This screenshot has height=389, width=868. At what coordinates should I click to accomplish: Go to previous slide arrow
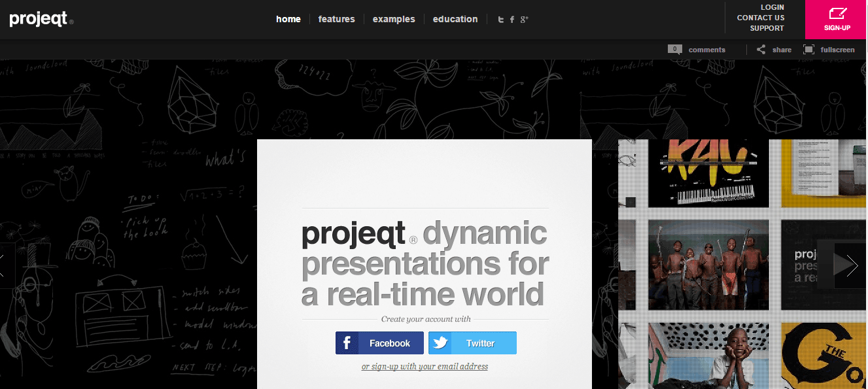[2, 265]
